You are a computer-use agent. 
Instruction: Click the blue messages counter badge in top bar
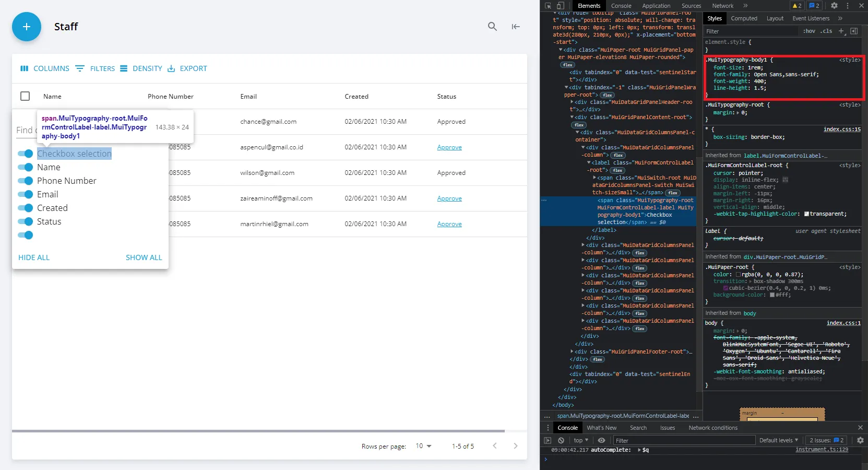tap(814, 6)
